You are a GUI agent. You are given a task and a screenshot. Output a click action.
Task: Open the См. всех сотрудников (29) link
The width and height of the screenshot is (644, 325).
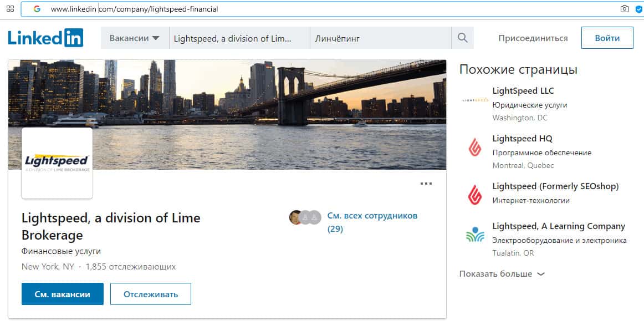pos(372,222)
